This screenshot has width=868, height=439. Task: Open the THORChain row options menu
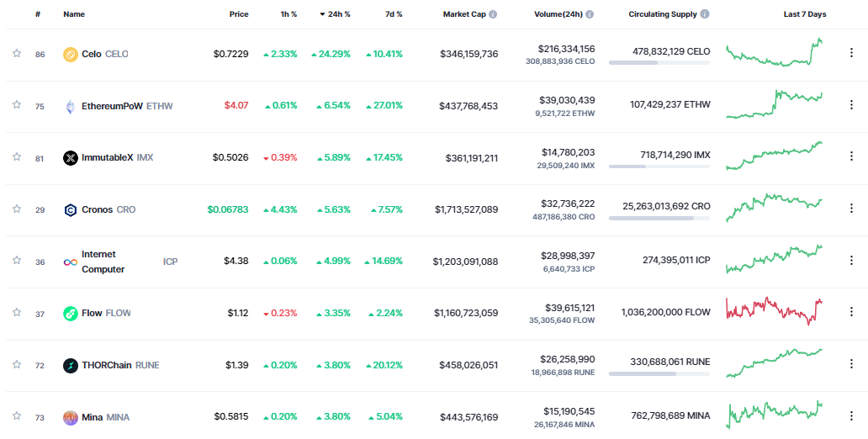coord(851,364)
